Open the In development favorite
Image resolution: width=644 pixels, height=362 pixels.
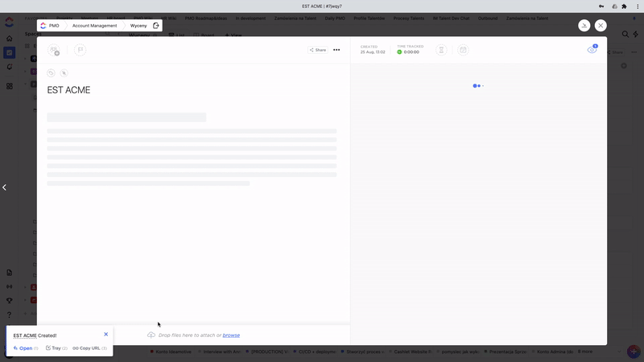pyautogui.click(x=250, y=19)
